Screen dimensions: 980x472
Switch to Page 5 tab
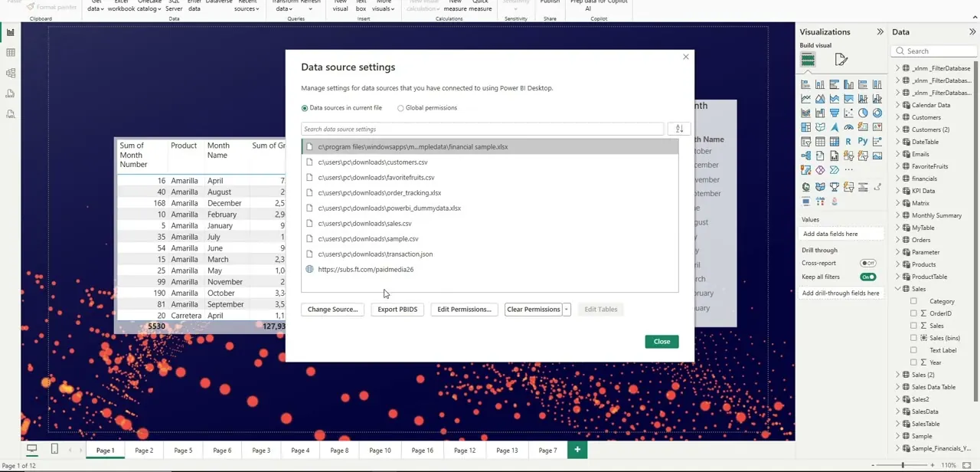(x=183, y=451)
